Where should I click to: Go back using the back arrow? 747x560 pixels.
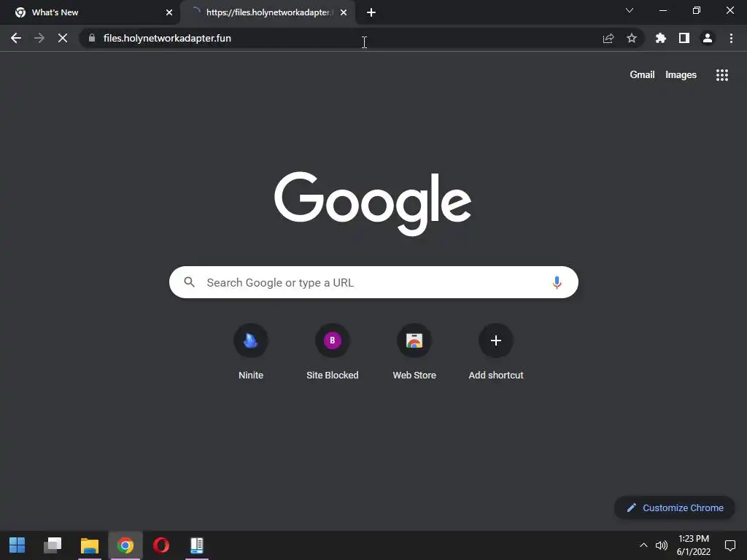16,38
